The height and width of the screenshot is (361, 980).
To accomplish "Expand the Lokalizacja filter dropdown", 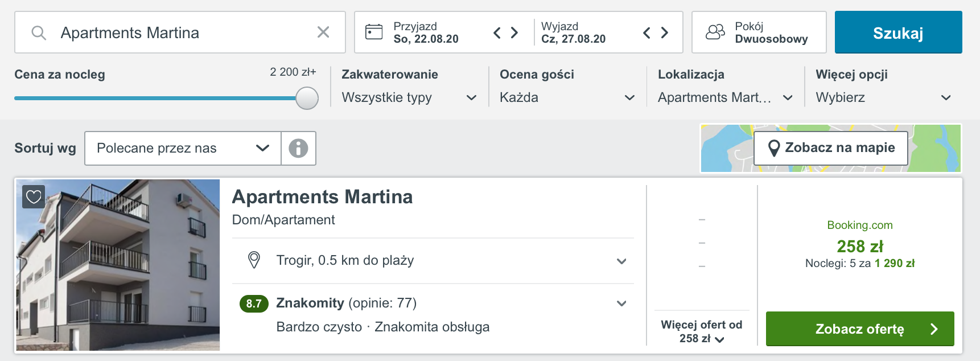I will tap(726, 97).
